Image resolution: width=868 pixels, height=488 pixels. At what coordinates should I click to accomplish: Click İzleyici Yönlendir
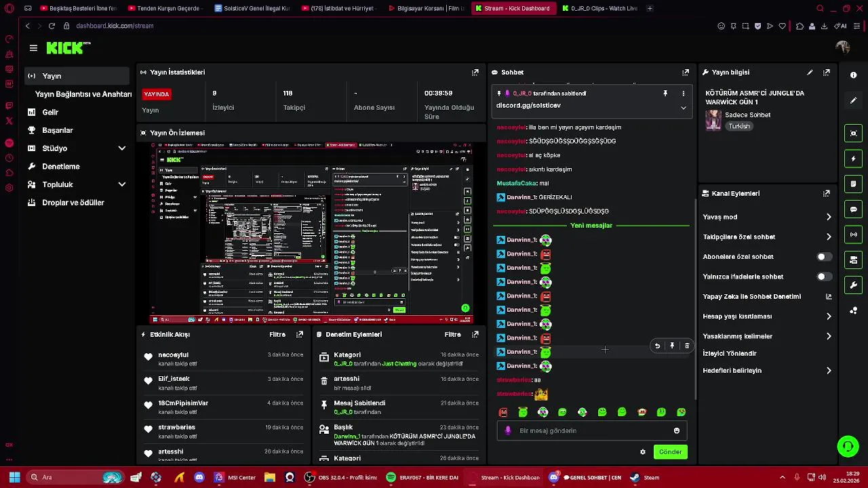[x=730, y=354]
